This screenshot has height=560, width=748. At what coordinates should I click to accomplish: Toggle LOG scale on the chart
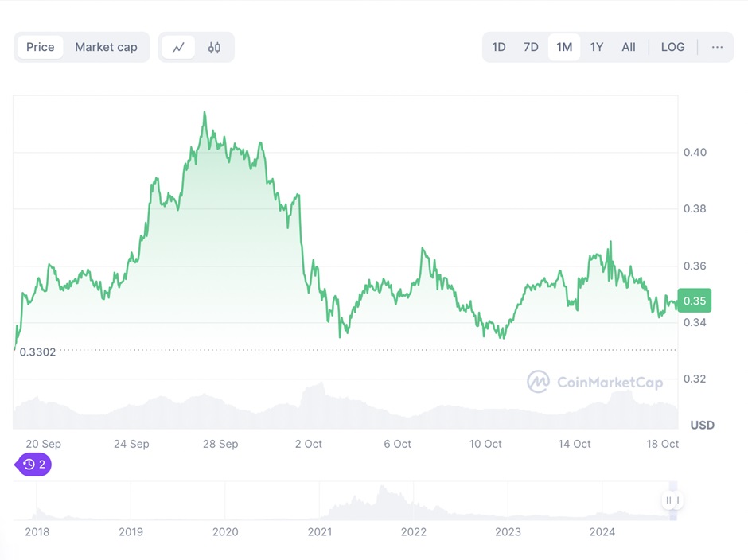coord(672,47)
